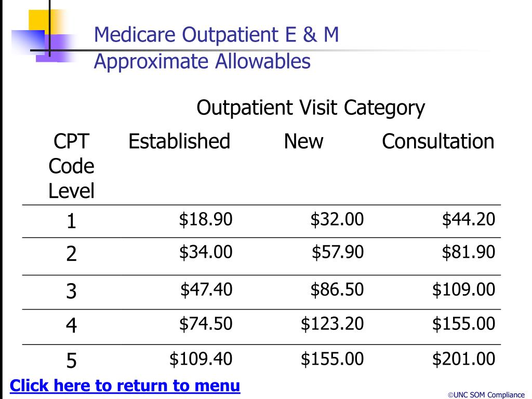
Task: Click the $201.00 Consultation level 5 cell
Action: click(x=463, y=359)
